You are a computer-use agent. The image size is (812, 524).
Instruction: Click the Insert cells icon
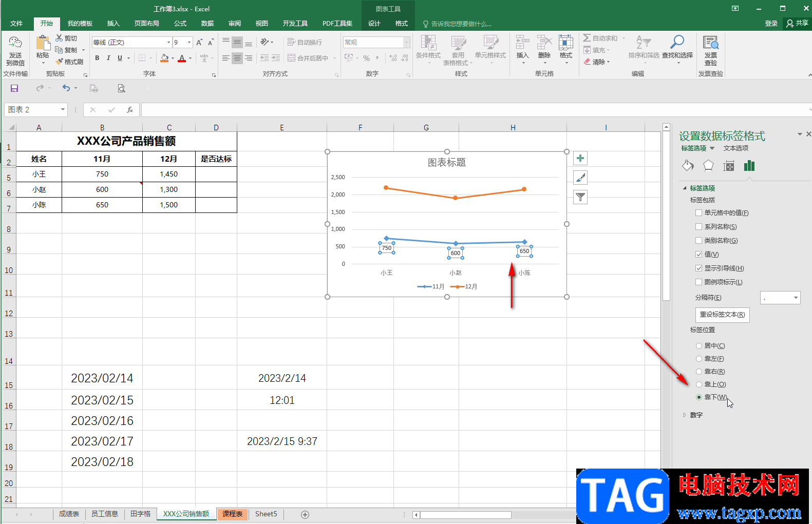(522, 42)
